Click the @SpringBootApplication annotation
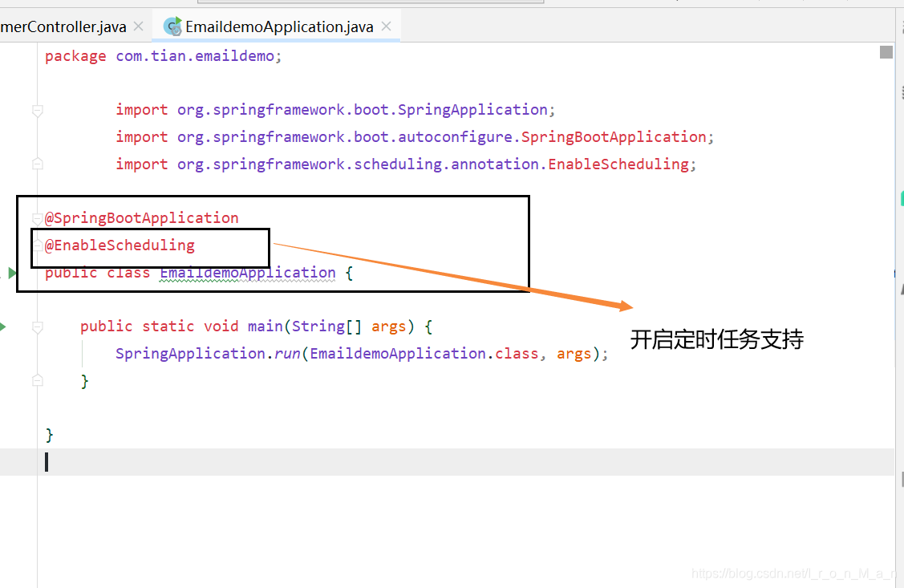The height and width of the screenshot is (588, 904). click(142, 218)
